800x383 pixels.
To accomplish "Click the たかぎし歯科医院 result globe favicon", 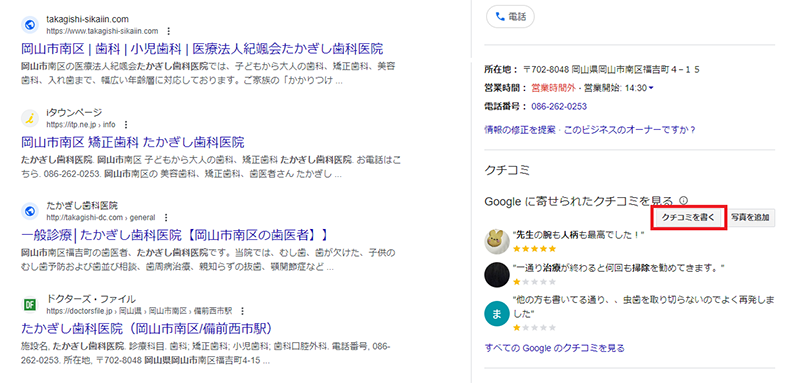I will pyautogui.click(x=30, y=211).
